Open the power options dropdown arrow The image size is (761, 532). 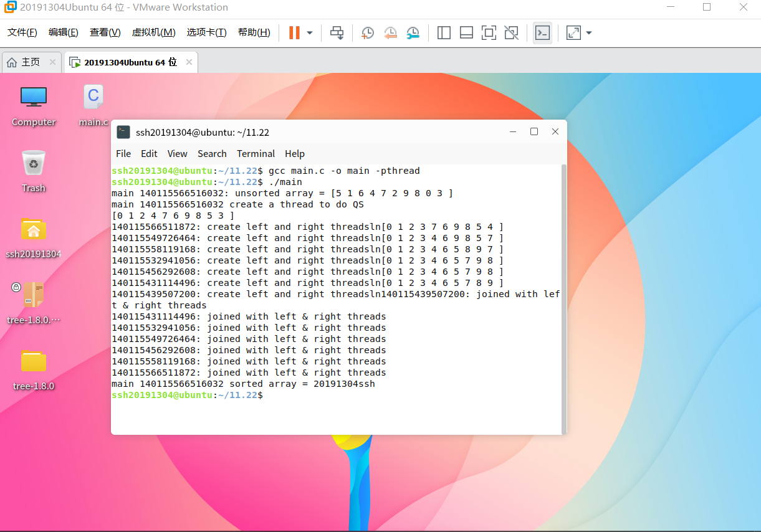(x=310, y=33)
